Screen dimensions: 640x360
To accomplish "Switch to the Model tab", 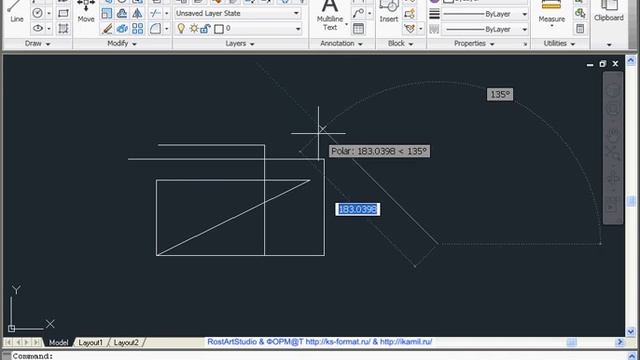I will point(58,342).
